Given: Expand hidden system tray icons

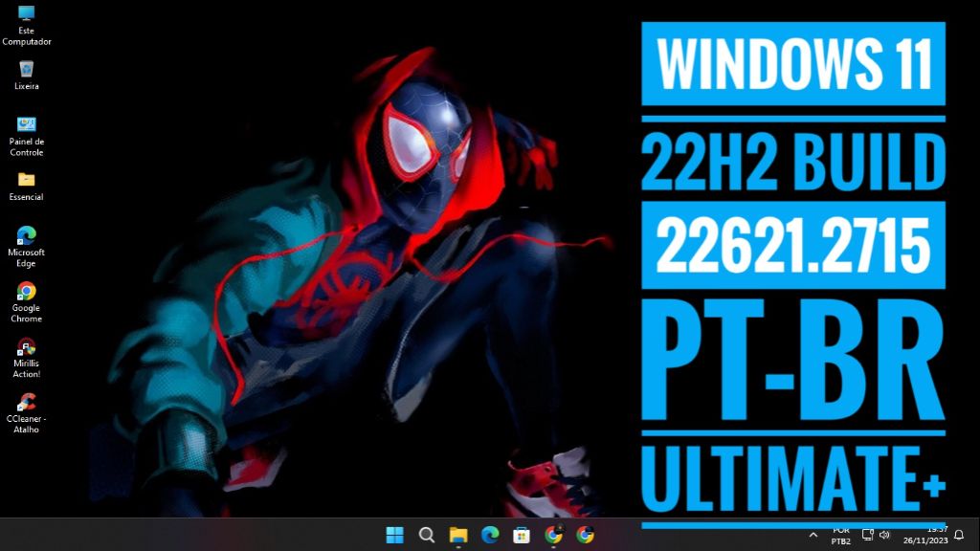Looking at the screenshot, I should tap(813, 536).
